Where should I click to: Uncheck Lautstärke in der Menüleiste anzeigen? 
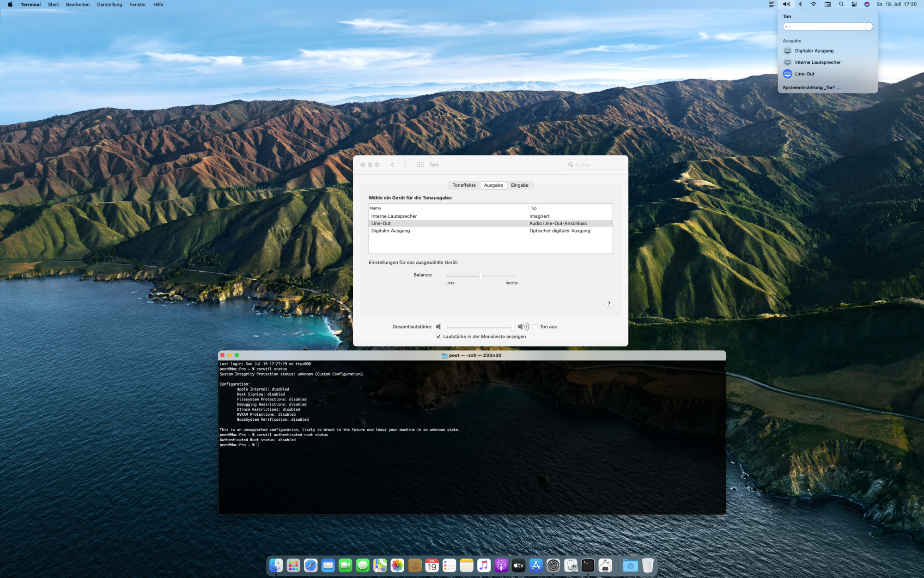438,337
